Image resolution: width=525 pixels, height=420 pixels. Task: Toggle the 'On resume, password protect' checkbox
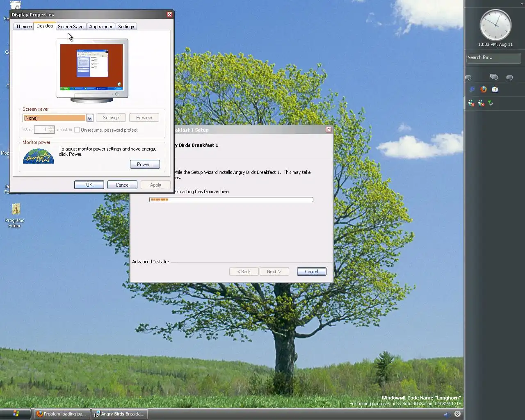77,130
